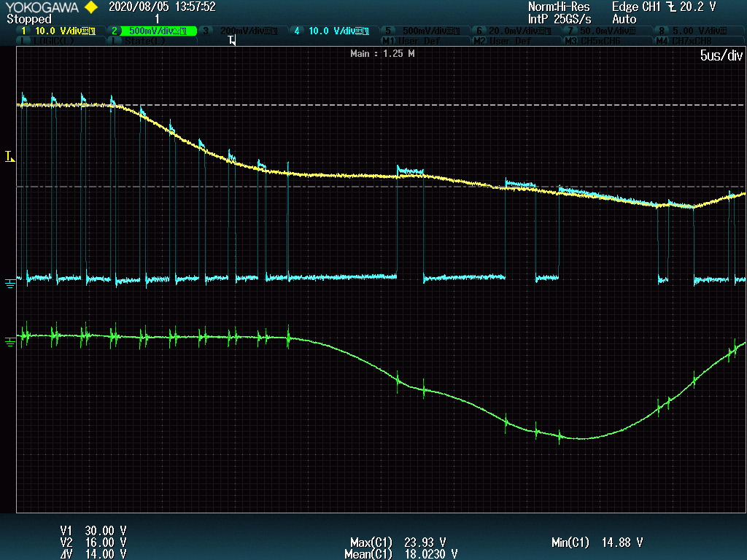Click the Norm:Hi-Res acquisition mode text
This screenshot has height=560, width=747.
click(559, 7)
